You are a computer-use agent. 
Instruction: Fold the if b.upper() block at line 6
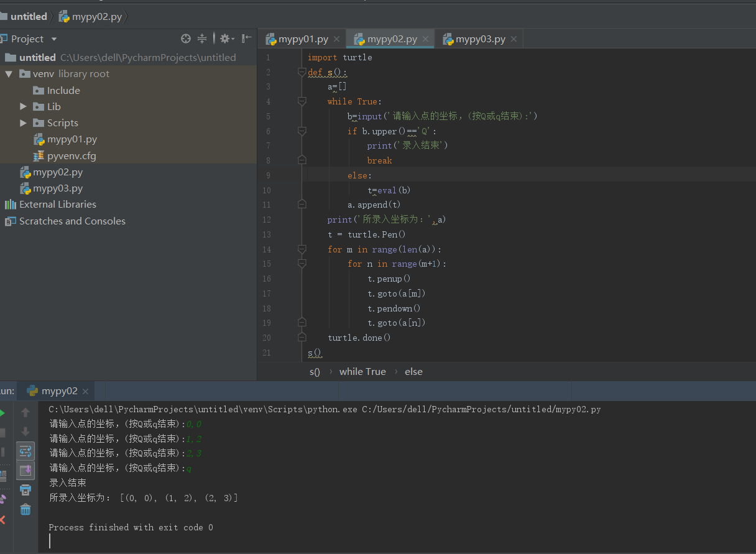coord(302,131)
